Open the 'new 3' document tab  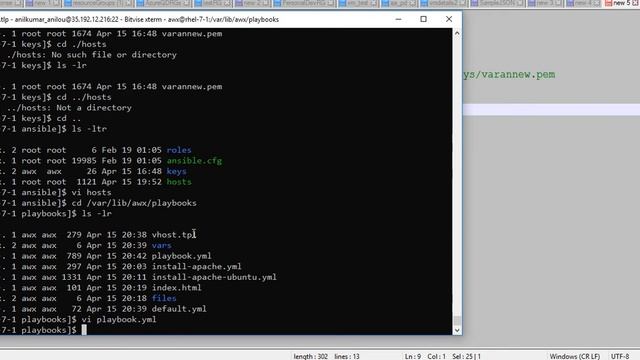(x=545, y=3)
